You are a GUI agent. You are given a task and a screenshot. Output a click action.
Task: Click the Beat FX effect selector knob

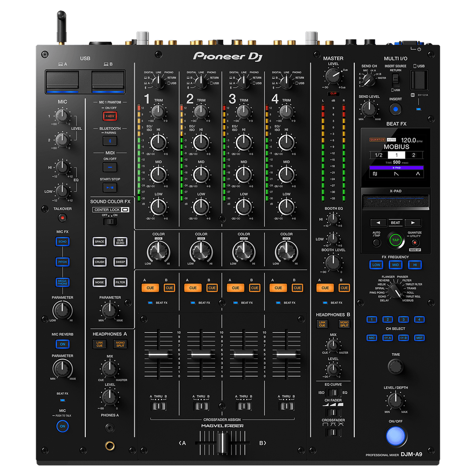click(395, 291)
